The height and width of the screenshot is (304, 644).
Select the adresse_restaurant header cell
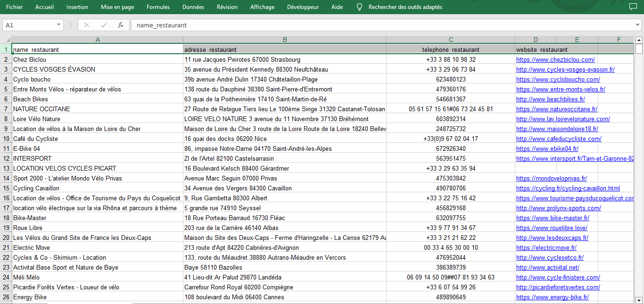click(285, 49)
